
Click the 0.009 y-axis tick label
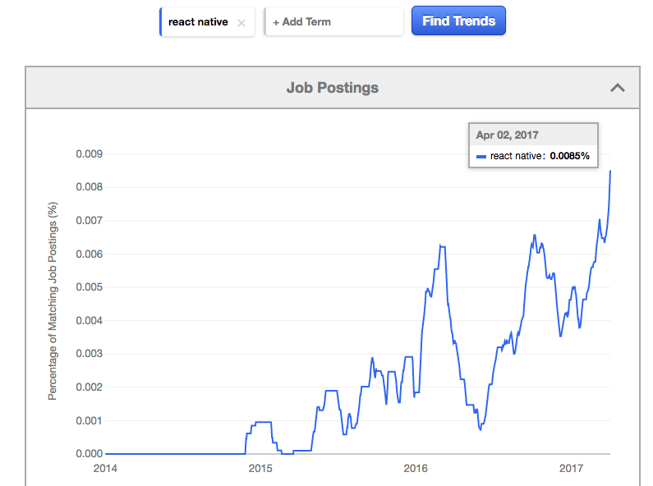[90, 154]
